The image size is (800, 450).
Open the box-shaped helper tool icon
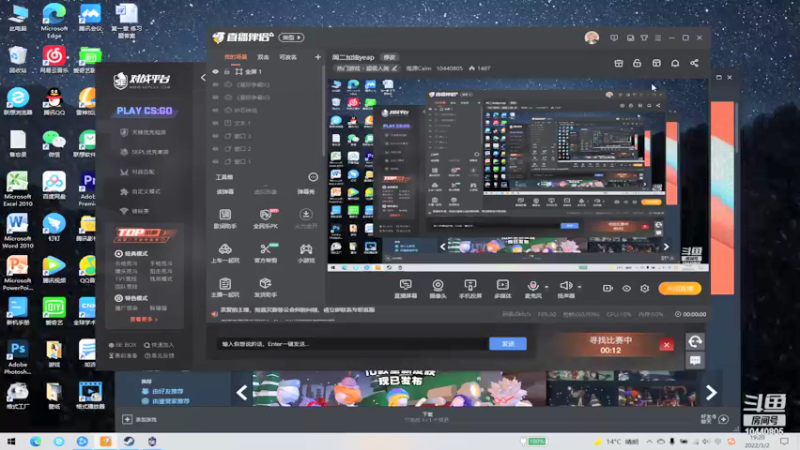point(265,283)
